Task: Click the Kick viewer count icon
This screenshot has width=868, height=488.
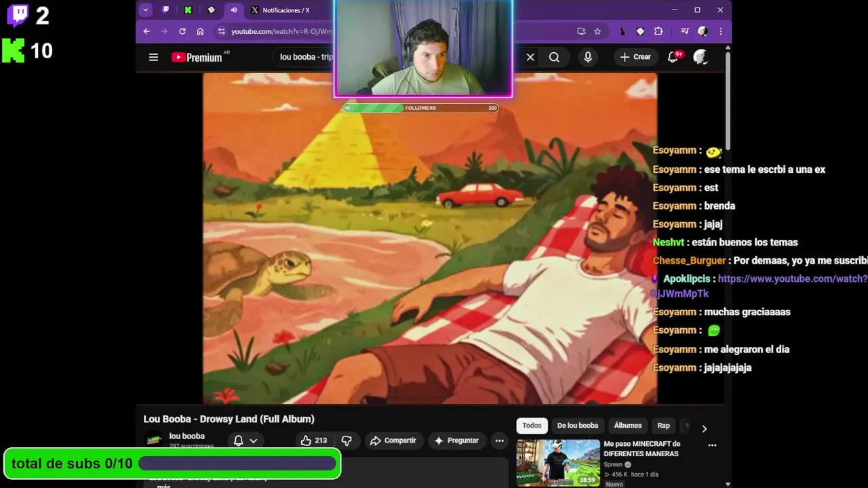Action: (x=14, y=50)
